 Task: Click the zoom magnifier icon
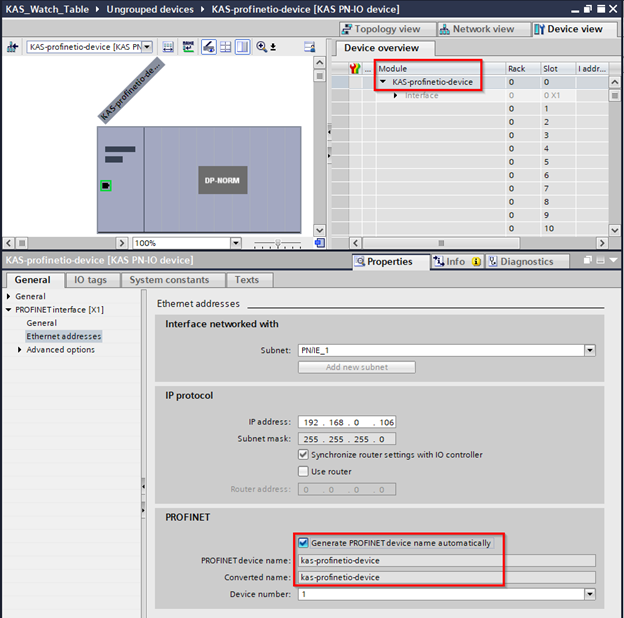pos(261,47)
